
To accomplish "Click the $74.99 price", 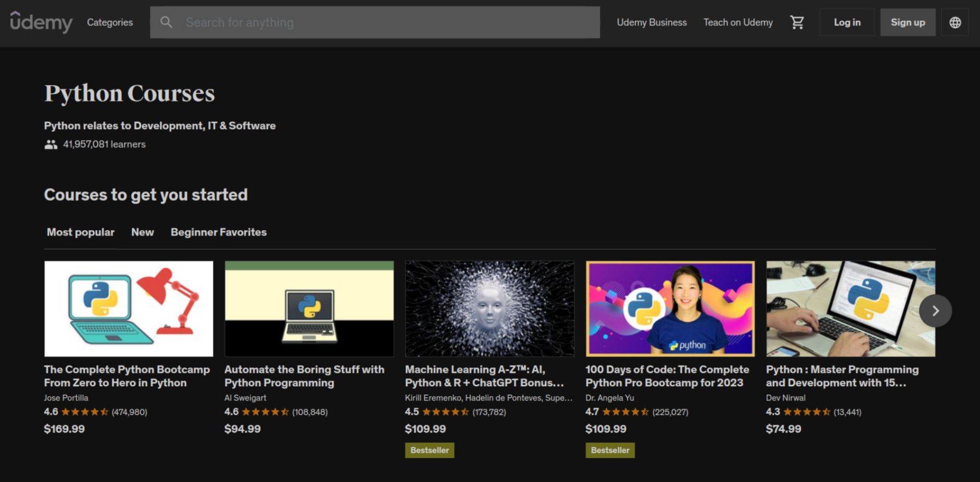I will (x=784, y=429).
